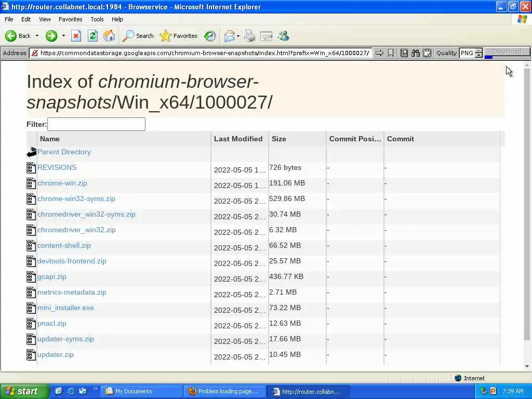Click file icon beside gcapi.zip
532x399 pixels.
[31, 277]
